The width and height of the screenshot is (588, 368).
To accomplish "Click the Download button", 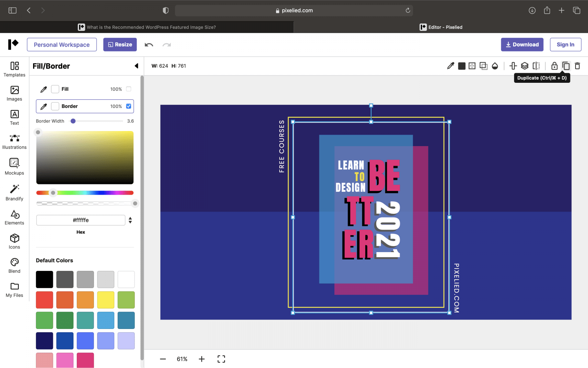I will click(x=522, y=45).
